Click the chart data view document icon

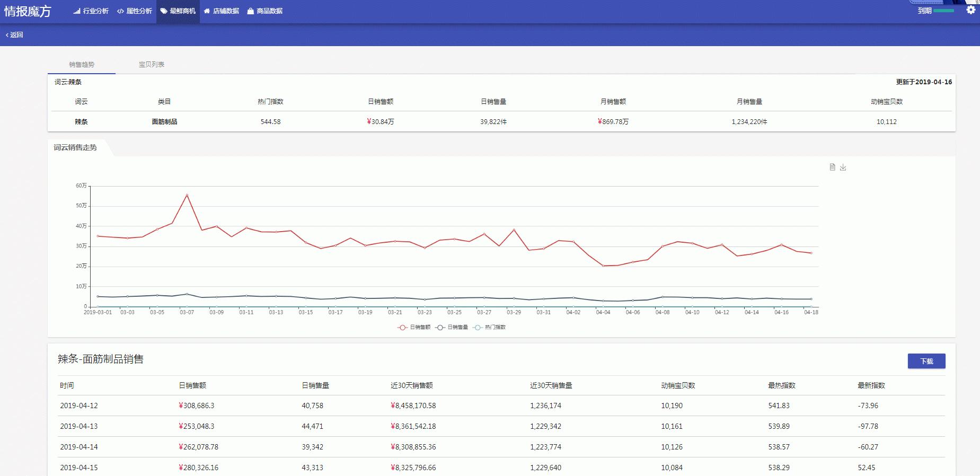coord(832,168)
